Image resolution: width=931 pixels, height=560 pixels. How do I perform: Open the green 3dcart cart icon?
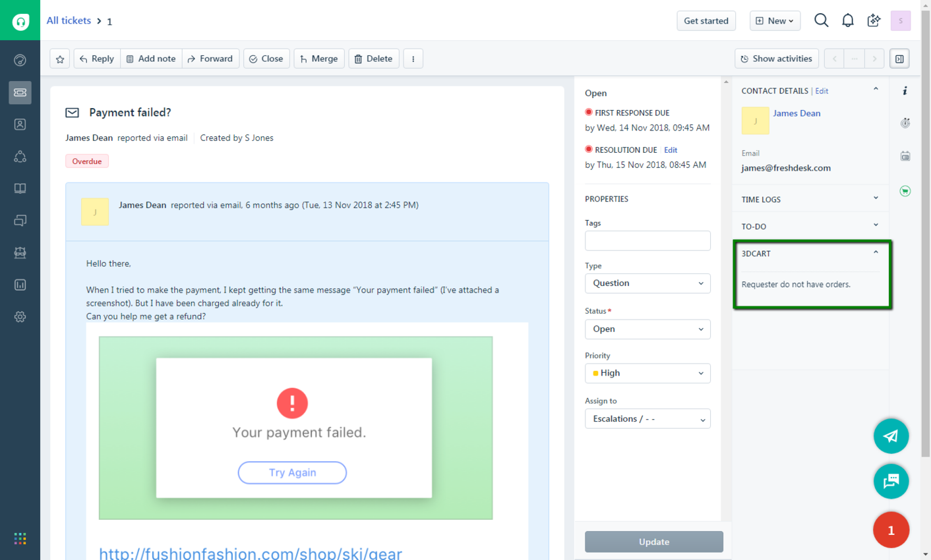point(905,190)
